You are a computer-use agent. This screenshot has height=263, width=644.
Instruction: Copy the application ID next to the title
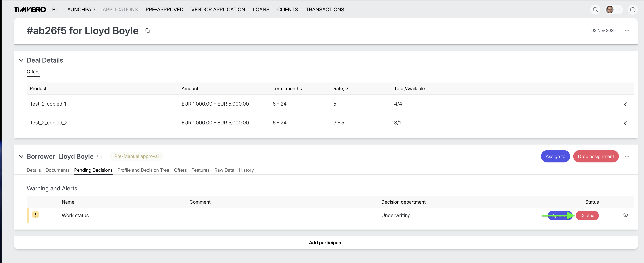tap(147, 30)
